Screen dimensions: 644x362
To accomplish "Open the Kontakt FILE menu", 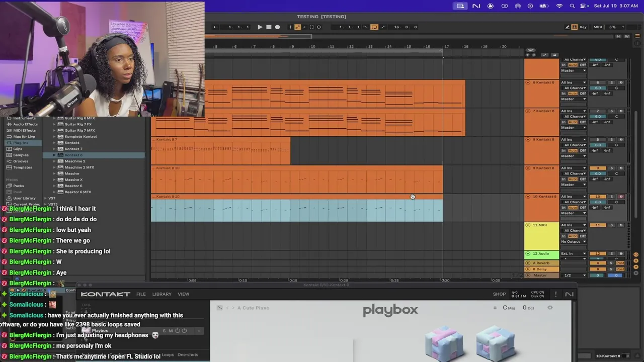I will coord(141,294).
